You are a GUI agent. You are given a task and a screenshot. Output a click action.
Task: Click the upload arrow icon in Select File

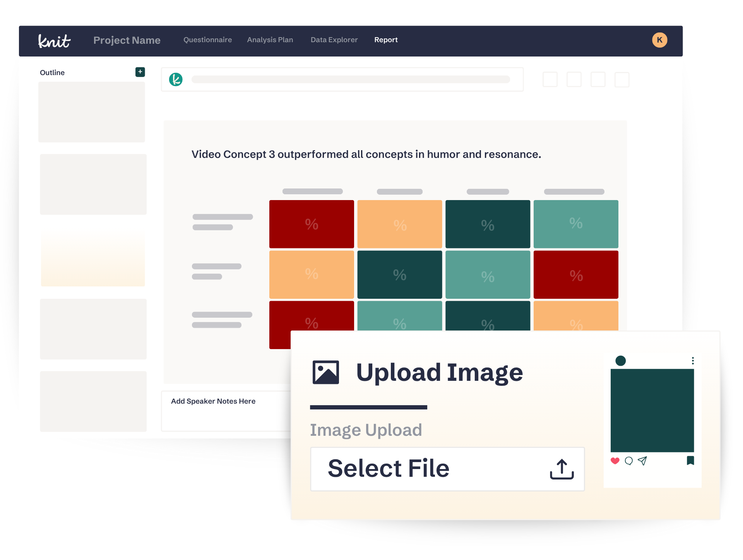click(x=562, y=469)
